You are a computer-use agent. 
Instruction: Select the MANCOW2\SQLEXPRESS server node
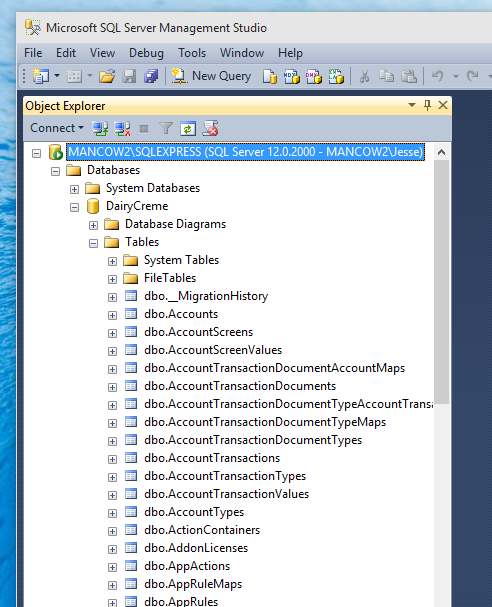tap(246, 152)
